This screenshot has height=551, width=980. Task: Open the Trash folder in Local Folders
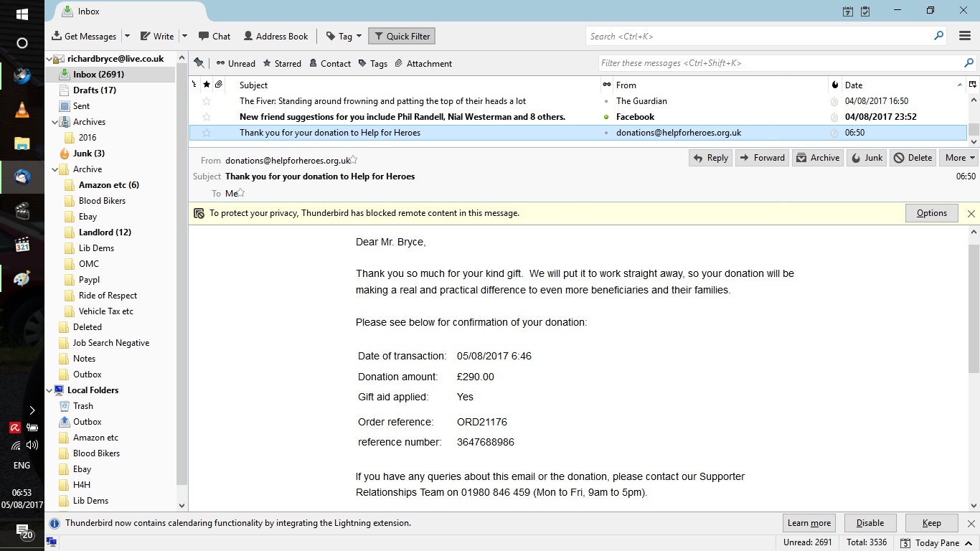(x=83, y=406)
